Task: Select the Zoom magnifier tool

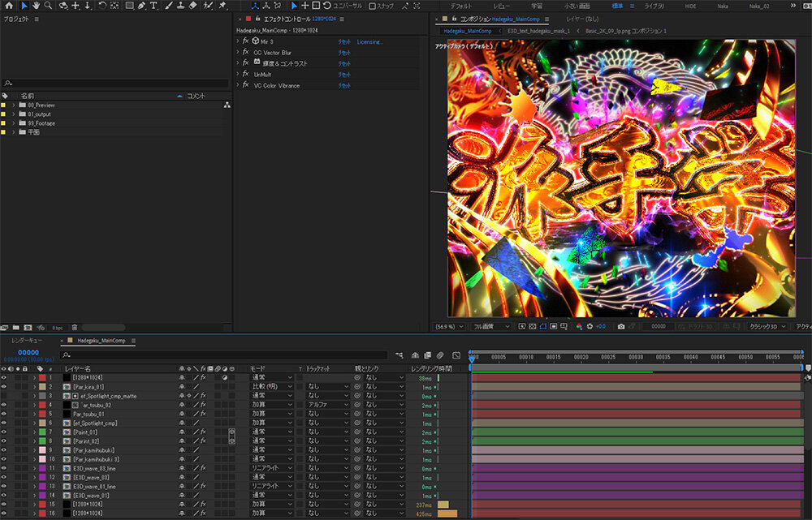Action: coord(49,6)
